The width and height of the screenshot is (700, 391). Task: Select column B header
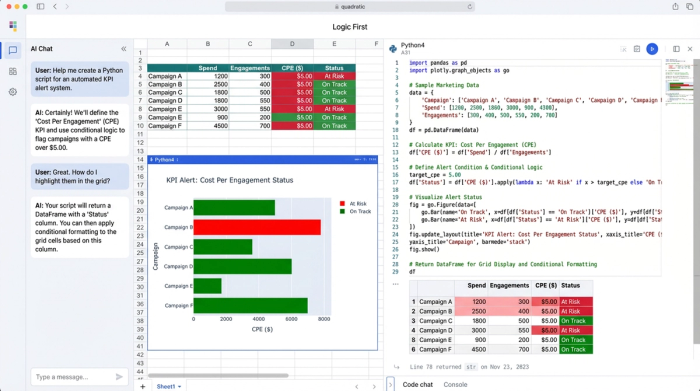208,44
